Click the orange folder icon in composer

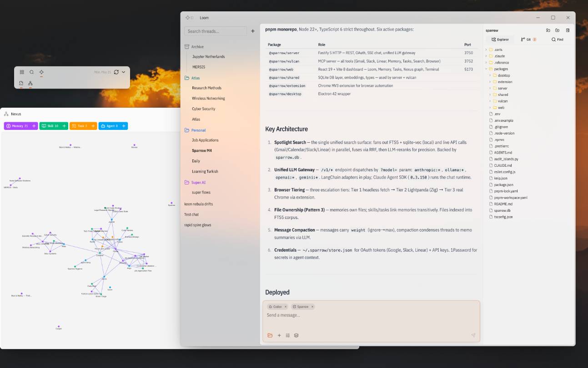pyautogui.click(x=270, y=335)
